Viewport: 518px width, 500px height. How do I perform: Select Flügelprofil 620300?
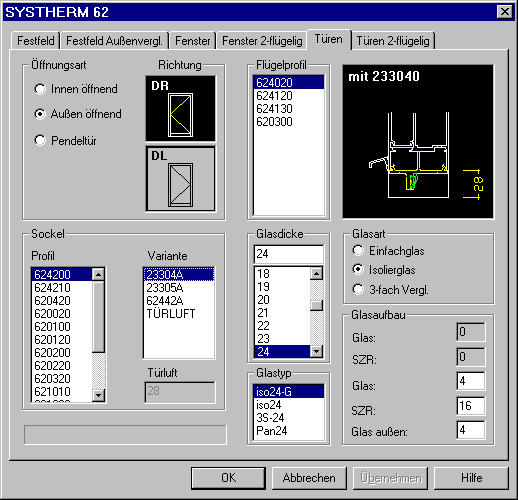(289, 122)
